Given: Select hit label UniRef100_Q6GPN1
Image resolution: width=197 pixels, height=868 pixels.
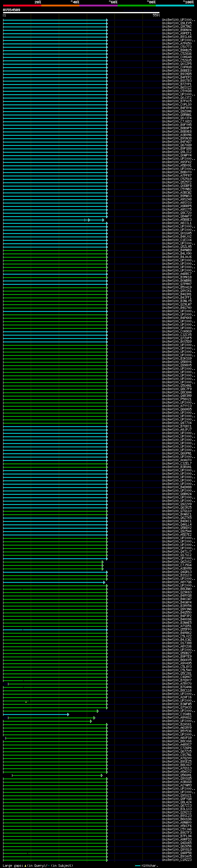Looking at the screenshot, I should click(176, 454).
